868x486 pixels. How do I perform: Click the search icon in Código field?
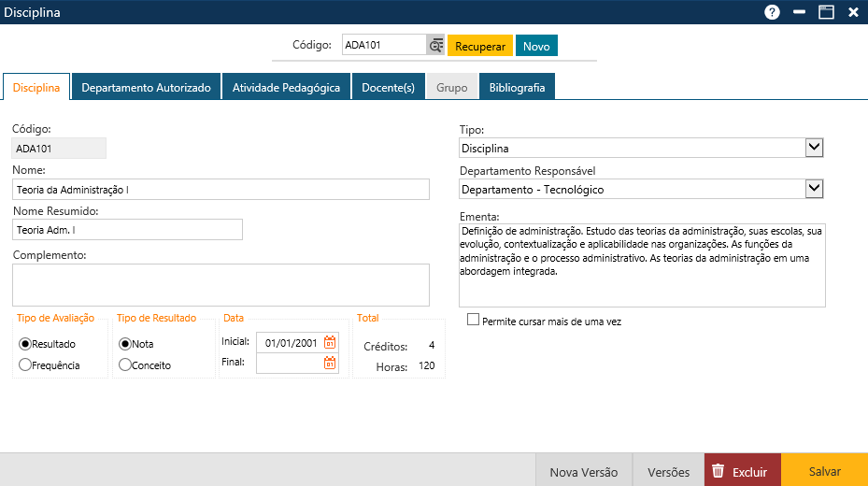435,46
